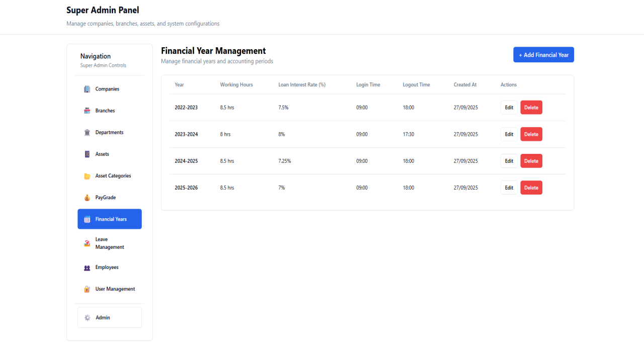Click the 7.25% interest rate value
The height and width of the screenshot is (362, 644).
point(285,161)
